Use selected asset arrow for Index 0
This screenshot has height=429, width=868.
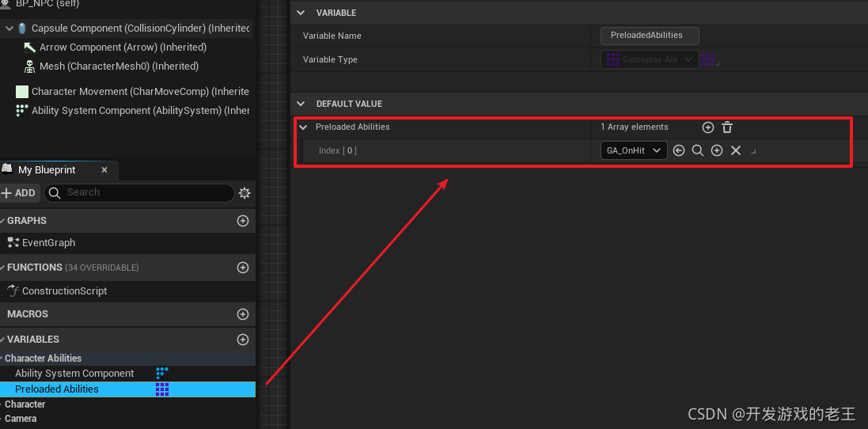pyautogui.click(x=679, y=150)
